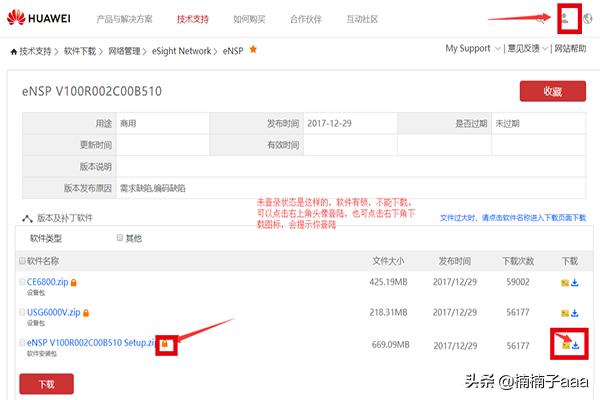Click the 用途 value 商用
Viewport: 600px width, 400px height.
(128, 123)
